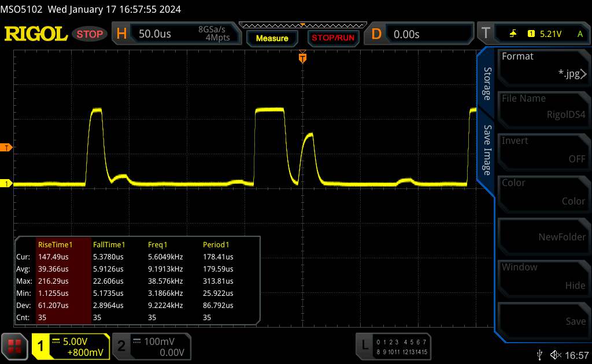Open the Measure button
The height and width of the screenshot is (364, 592).
(x=272, y=38)
